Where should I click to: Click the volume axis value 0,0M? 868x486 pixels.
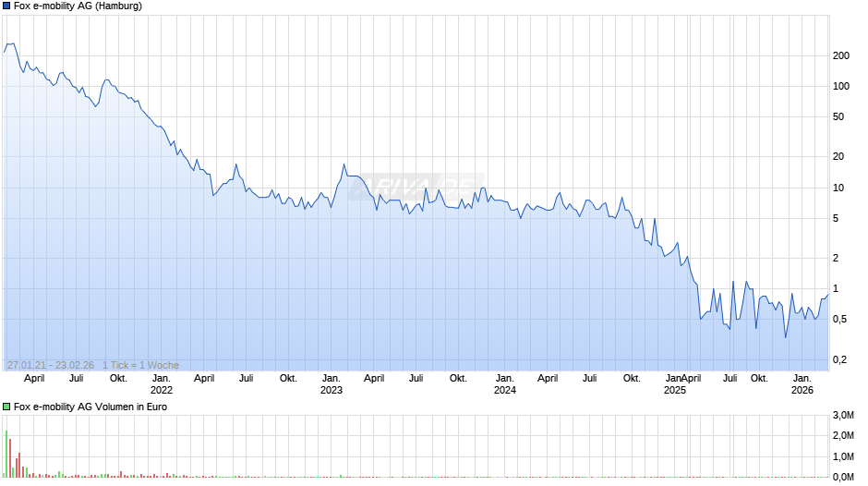(x=843, y=477)
